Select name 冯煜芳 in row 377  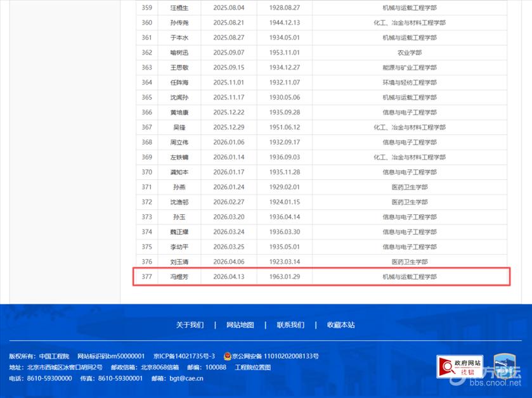pos(179,277)
